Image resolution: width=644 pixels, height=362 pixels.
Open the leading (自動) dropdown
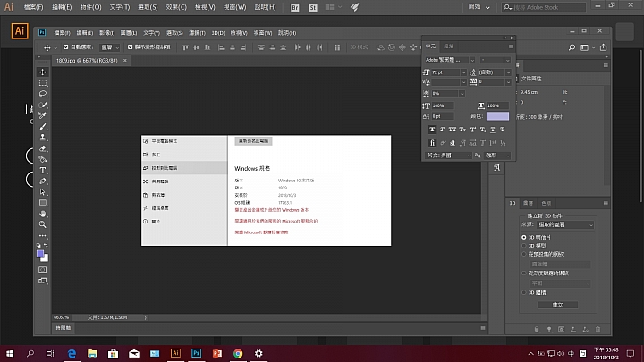508,72
